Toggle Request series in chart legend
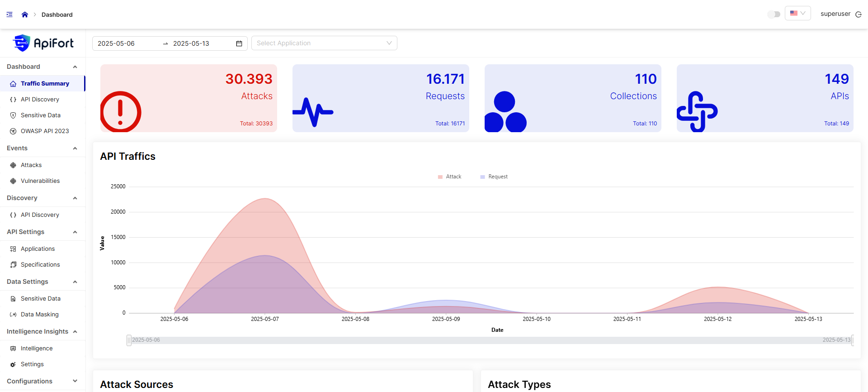Screen dimensions: 868x392 point(494,177)
